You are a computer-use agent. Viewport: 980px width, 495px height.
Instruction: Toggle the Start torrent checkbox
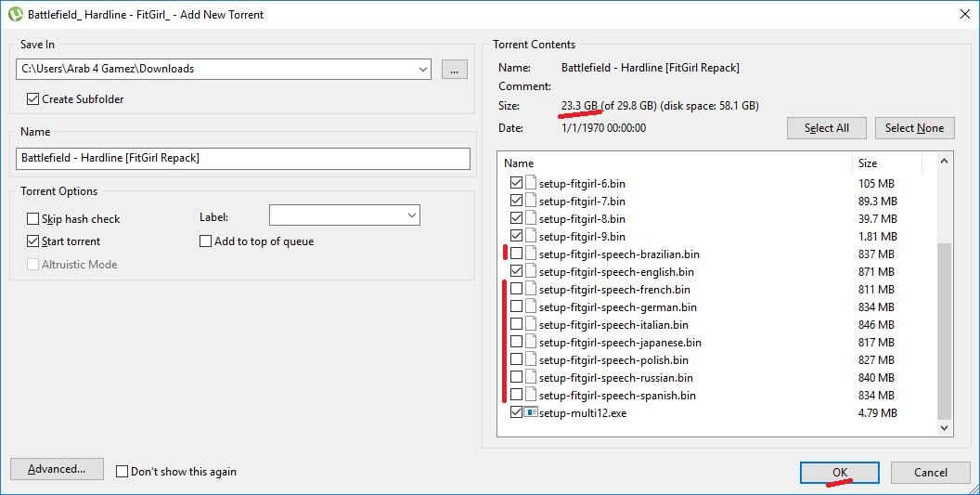click(33, 241)
